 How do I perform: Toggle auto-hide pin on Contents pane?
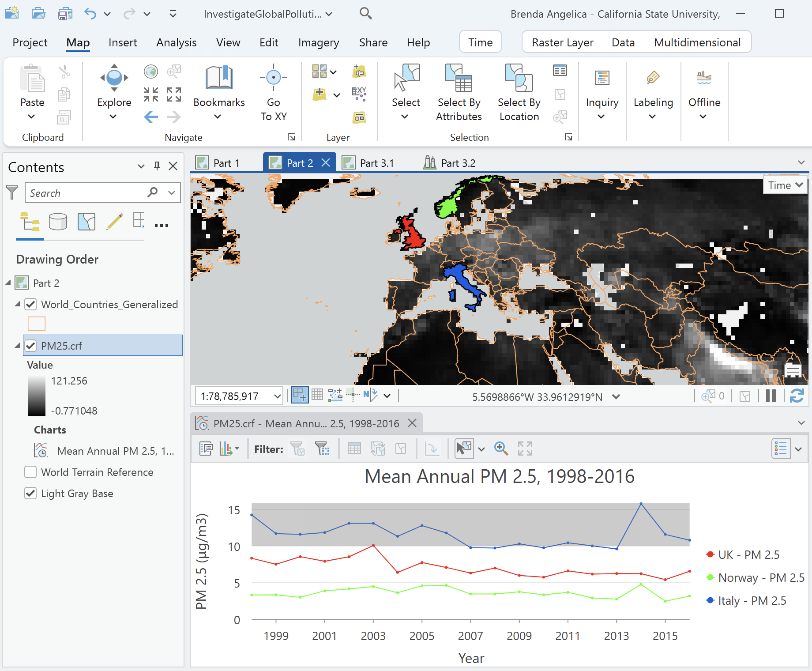point(157,166)
